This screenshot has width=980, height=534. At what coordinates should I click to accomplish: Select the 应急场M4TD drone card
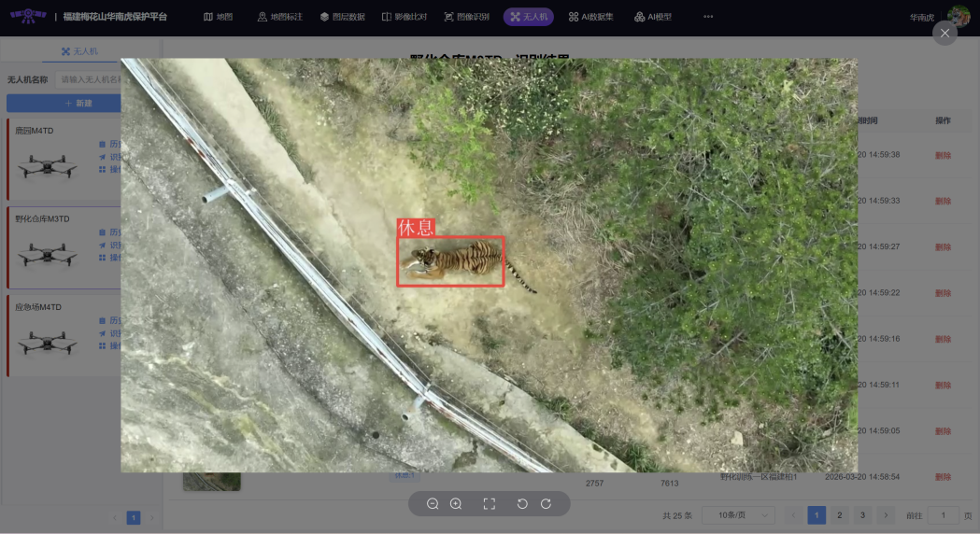[x=64, y=335]
